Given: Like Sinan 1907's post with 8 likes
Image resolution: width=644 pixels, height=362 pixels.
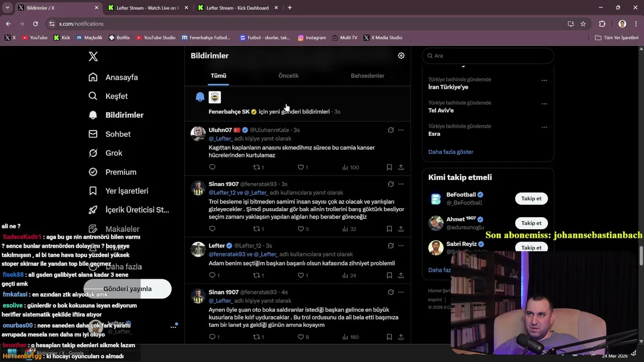Looking at the screenshot, I should point(302,337).
